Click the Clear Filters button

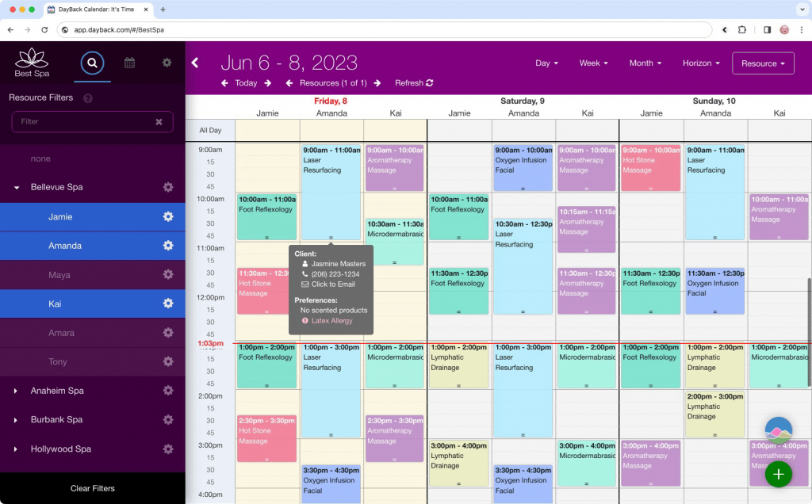point(92,488)
